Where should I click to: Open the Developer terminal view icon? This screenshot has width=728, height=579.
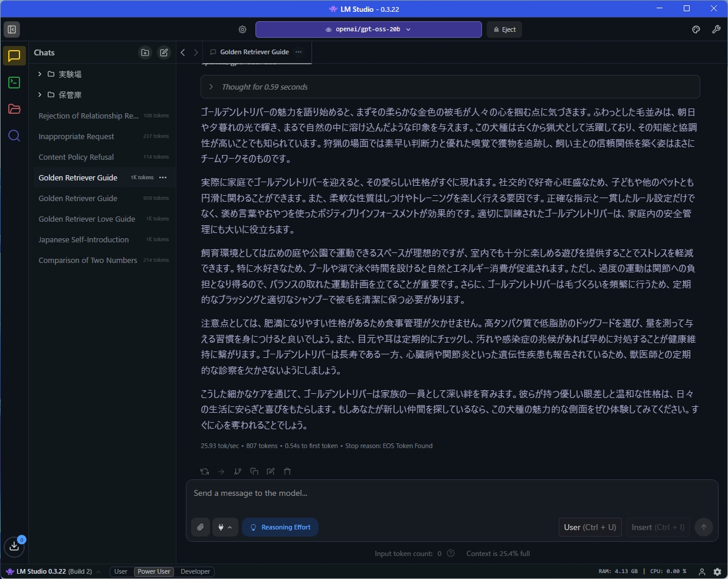click(x=14, y=83)
